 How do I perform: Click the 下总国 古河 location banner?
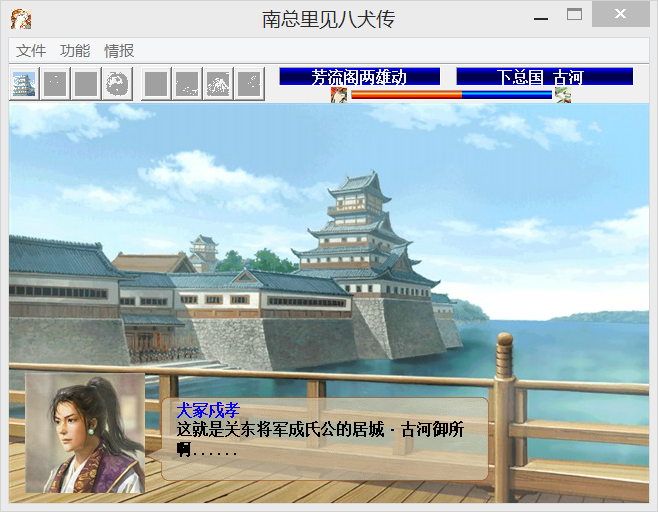pyautogui.click(x=544, y=77)
